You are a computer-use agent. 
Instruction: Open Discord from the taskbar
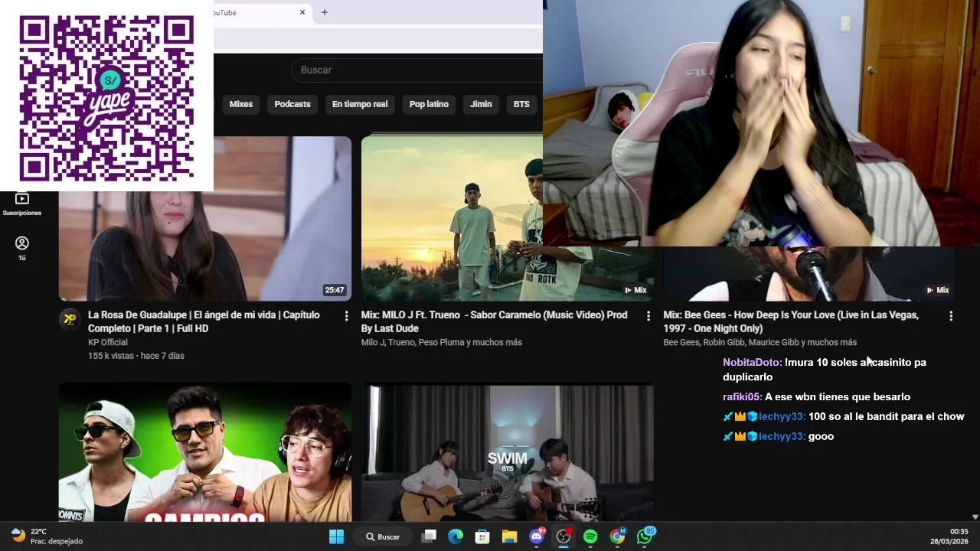537,536
